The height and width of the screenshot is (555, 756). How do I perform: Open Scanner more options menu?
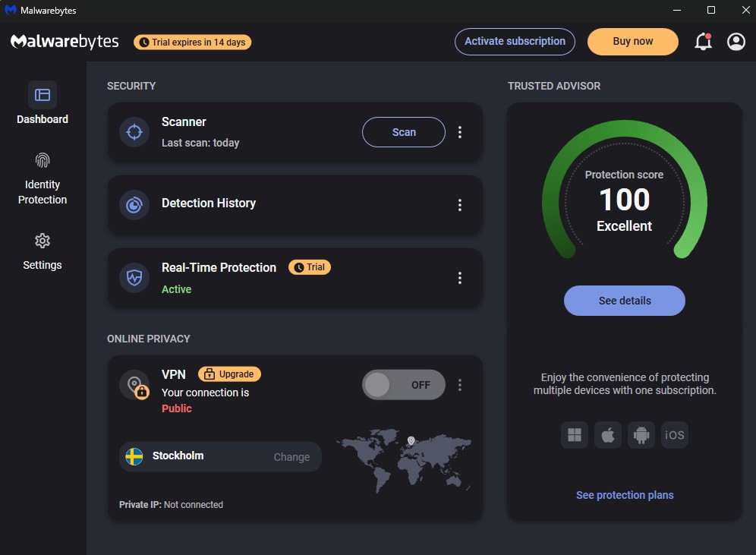460,132
